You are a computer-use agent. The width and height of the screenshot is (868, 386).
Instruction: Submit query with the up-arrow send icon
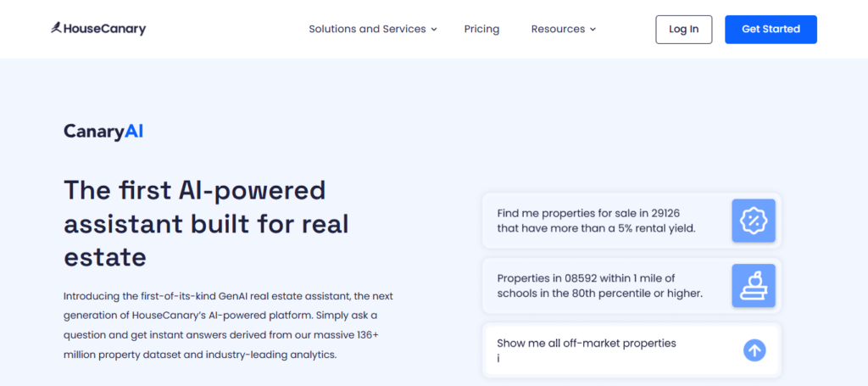pos(754,350)
